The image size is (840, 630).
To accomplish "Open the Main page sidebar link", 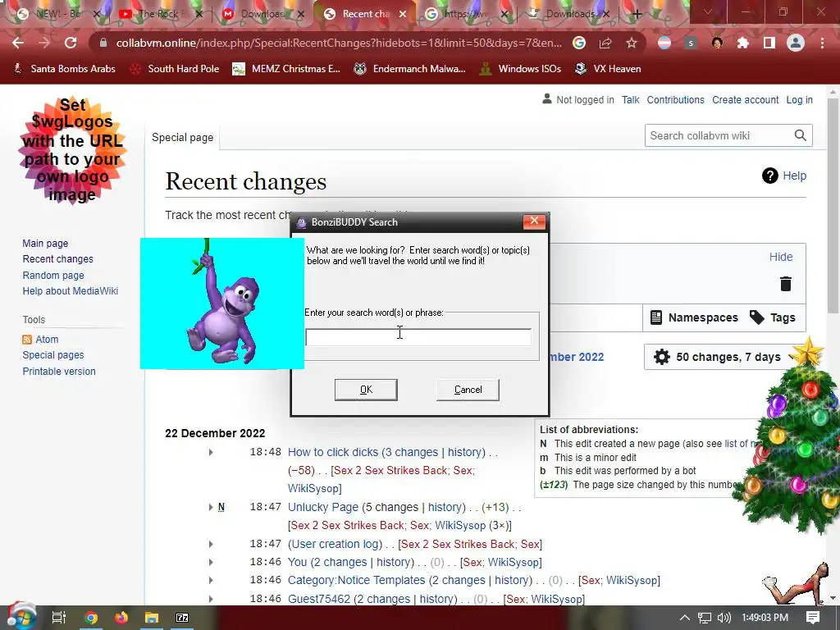I will pyautogui.click(x=46, y=243).
